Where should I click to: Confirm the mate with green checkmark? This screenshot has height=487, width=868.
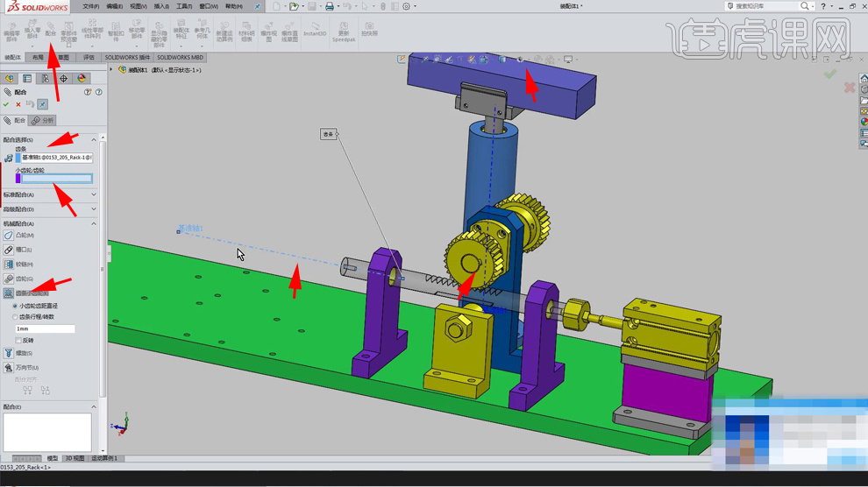pyautogui.click(x=6, y=104)
